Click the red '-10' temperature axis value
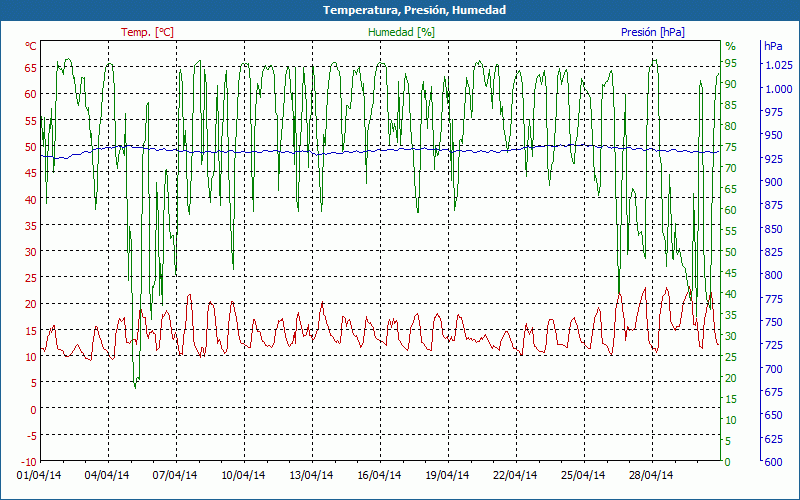Screen dimensions: 800x500 click(29, 462)
